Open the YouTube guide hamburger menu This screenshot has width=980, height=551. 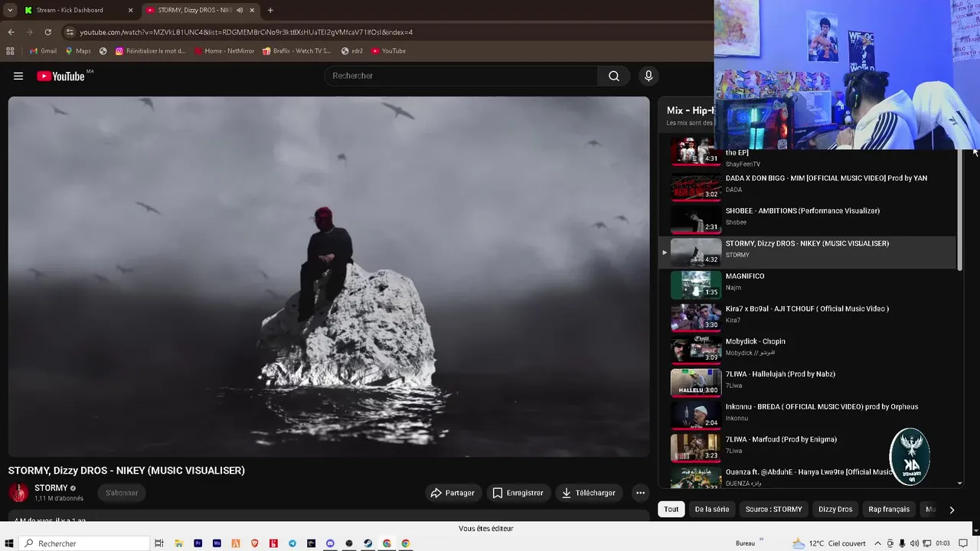[18, 76]
